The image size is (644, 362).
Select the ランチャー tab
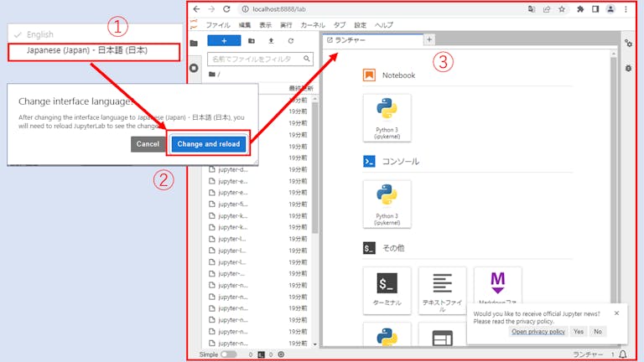click(372, 40)
